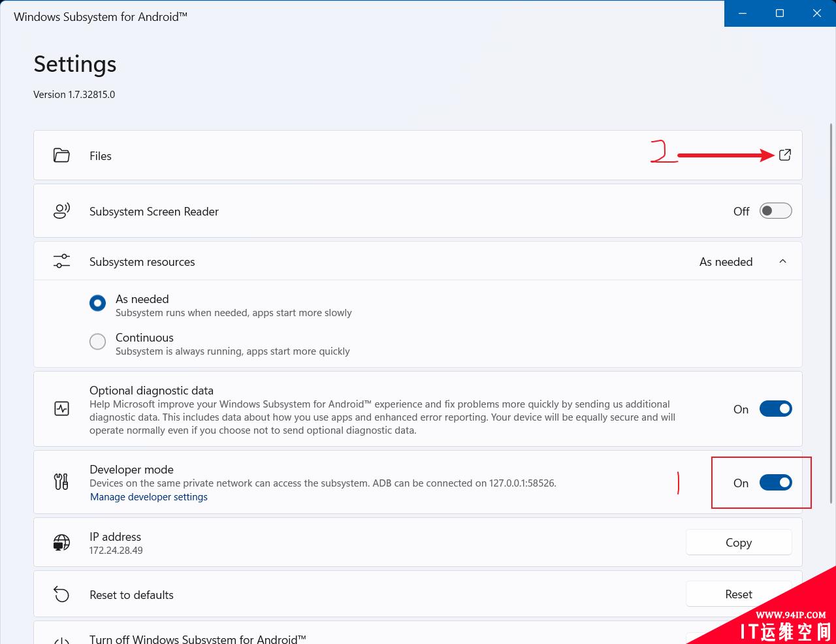The height and width of the screenshot is (644, 836).
Task: Open Files via the external link icon
Action: pyautogui.click(x=785, y=155)
